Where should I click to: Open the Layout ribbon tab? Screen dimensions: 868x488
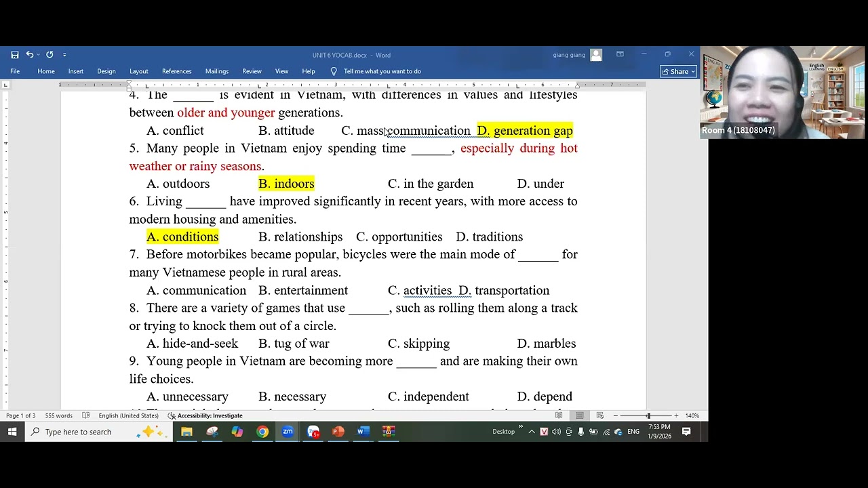(139, 71)
